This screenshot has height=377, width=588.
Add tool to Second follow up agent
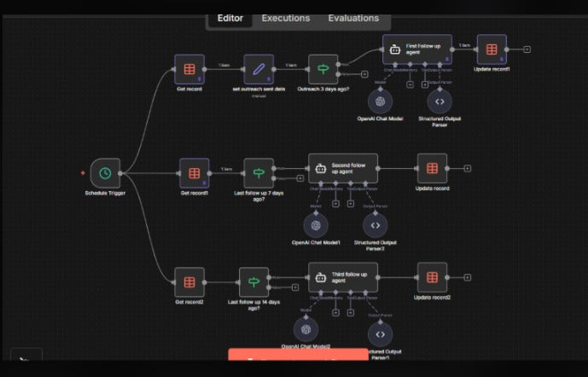[350, 204]
